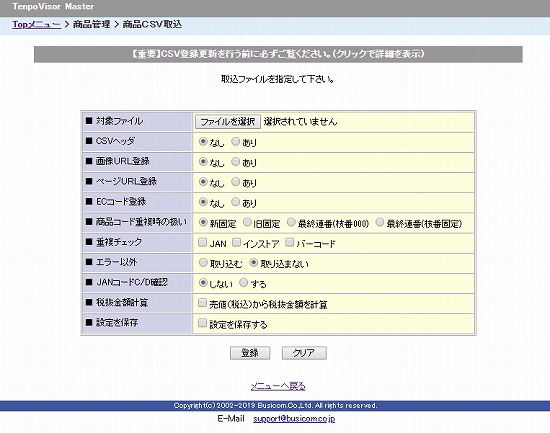Screen dimensions: 550x433
Task: Choose 最終連番(枝番000) option
Action: pyautogui.click(x=291, y=222)
